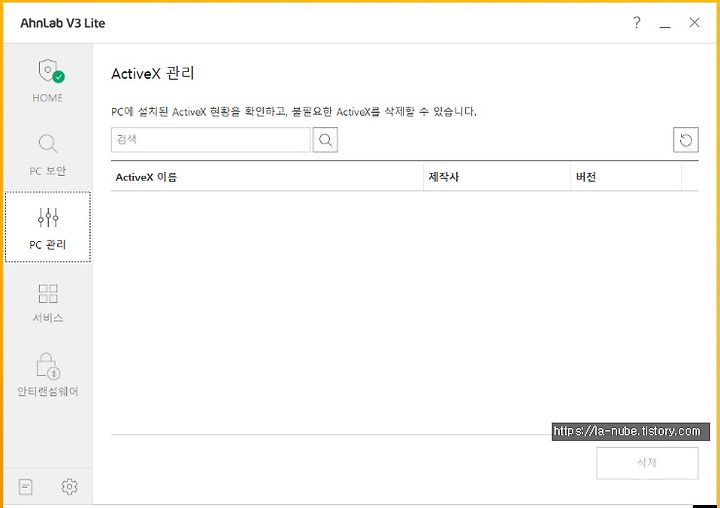Sort by 제작사 column header
720x508 pixels.
[497, 177]
